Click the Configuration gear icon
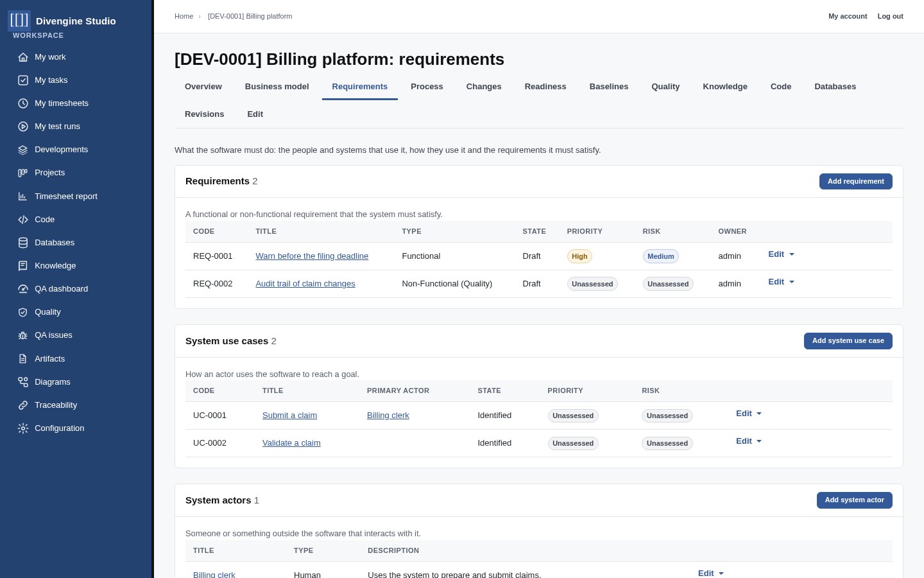924x578 pixels. pyautogui.click(x=23, y=428)
